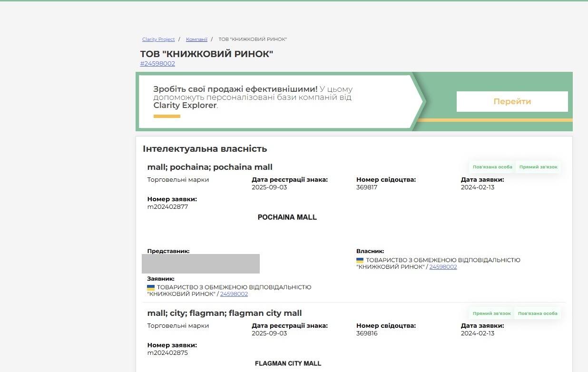
Task: Click the applicant company name under Заявник
Action: pos(229,291)
